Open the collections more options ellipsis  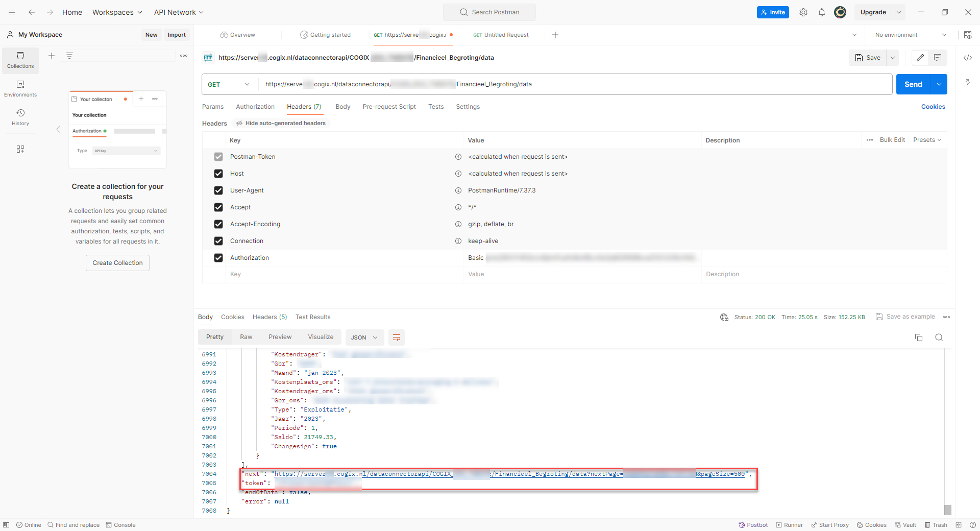184,56
